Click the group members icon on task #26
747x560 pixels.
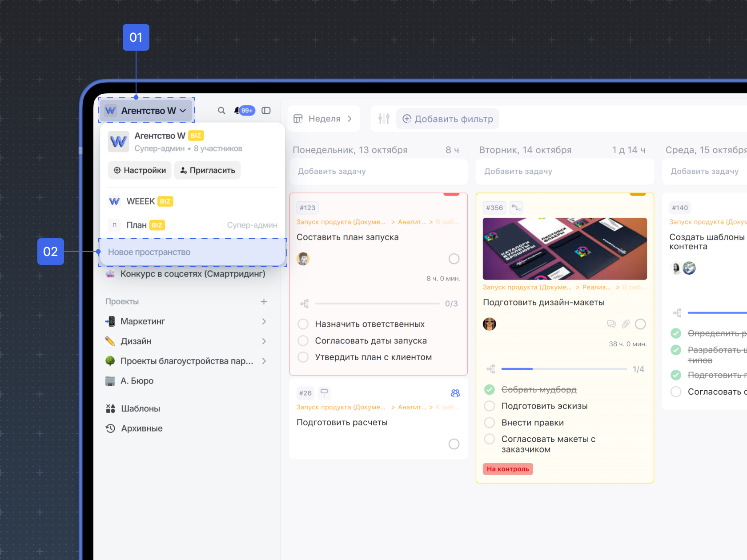[x=455, y=393]
